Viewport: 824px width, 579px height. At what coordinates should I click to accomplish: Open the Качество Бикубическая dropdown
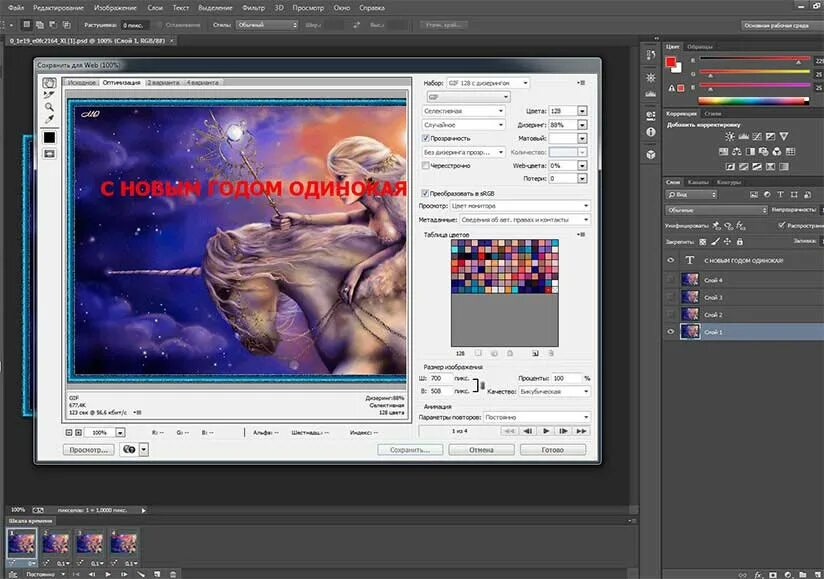click(x=554, y=391)
